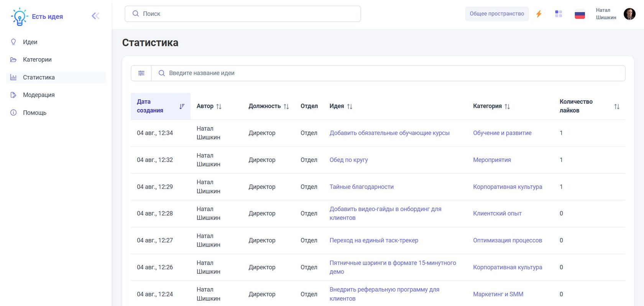Sort by Идея column arrows
Image resolution: width=644 pixels, height=306 pixels.
tap(350, 106)
